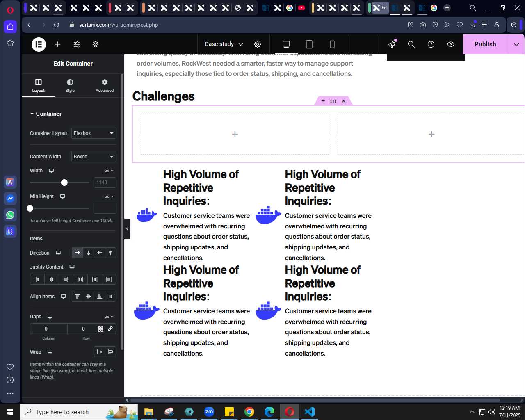Image resolution: width=525 pixels, height=420 pixels.
Task: Open responsive device icon beside Gaps
Action: coord(50,317)
